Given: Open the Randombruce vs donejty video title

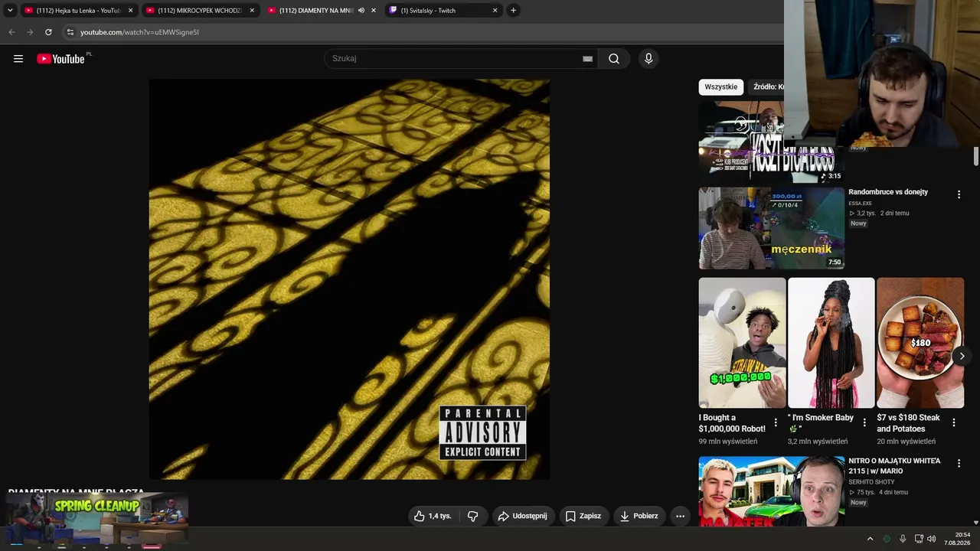Looking at the screenshot, I should coord(888,192).
